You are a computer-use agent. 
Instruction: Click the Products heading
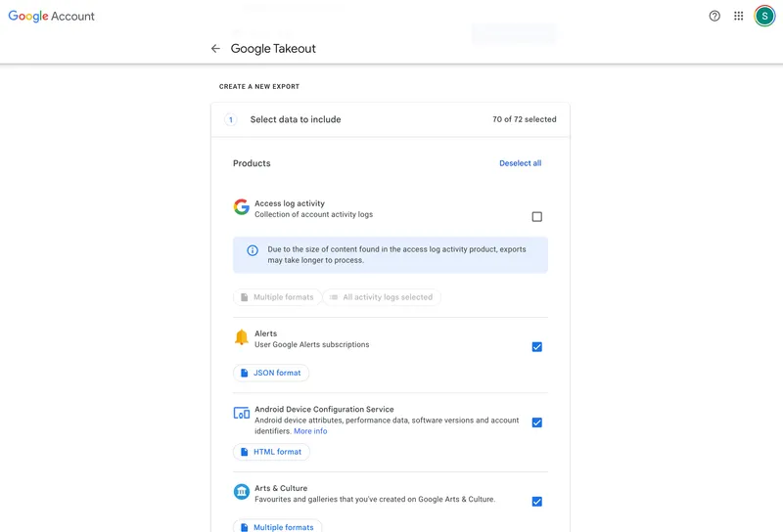[x=252, y=163]
